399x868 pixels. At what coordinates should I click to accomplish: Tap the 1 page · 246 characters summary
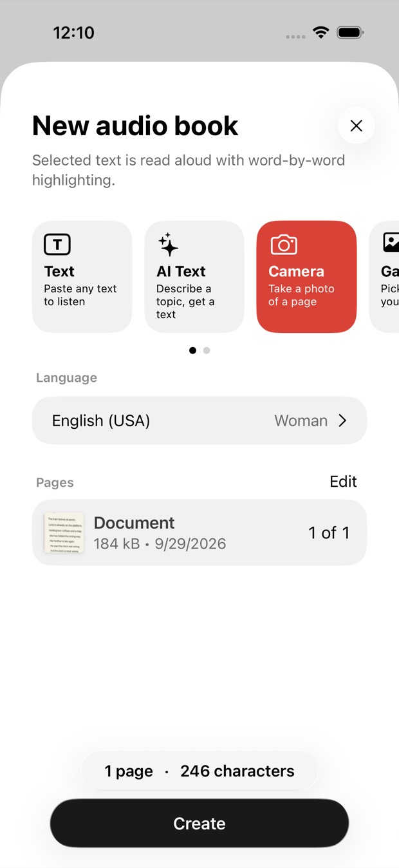click(x=199, y=771)
